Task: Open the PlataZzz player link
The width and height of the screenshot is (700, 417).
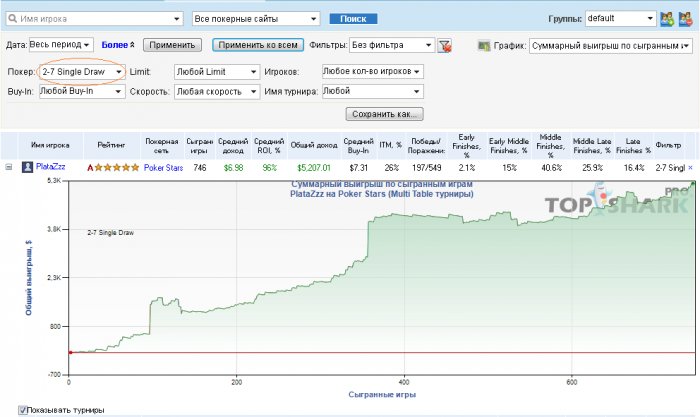Action: click(50, 167)
